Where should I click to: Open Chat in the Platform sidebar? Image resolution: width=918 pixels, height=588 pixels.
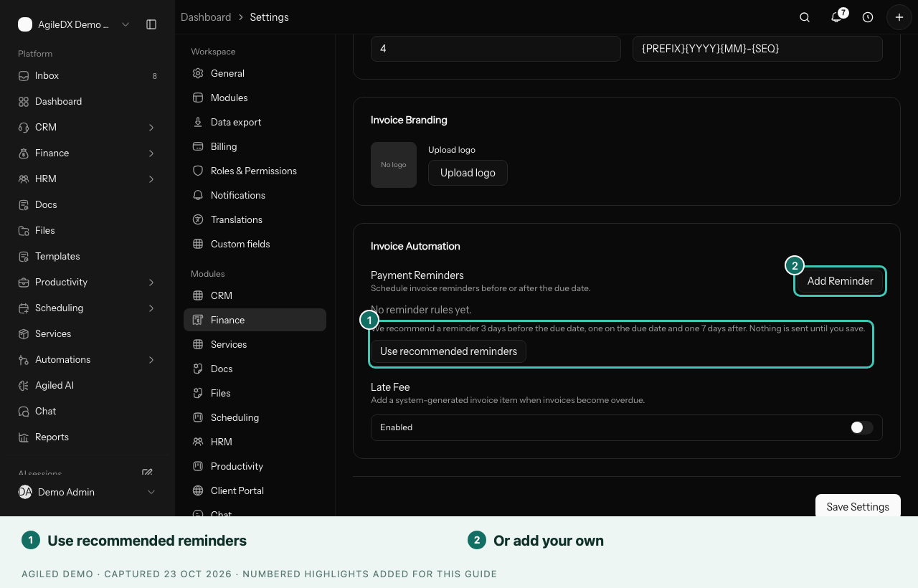pyautogui.click(x=87, y=411)
